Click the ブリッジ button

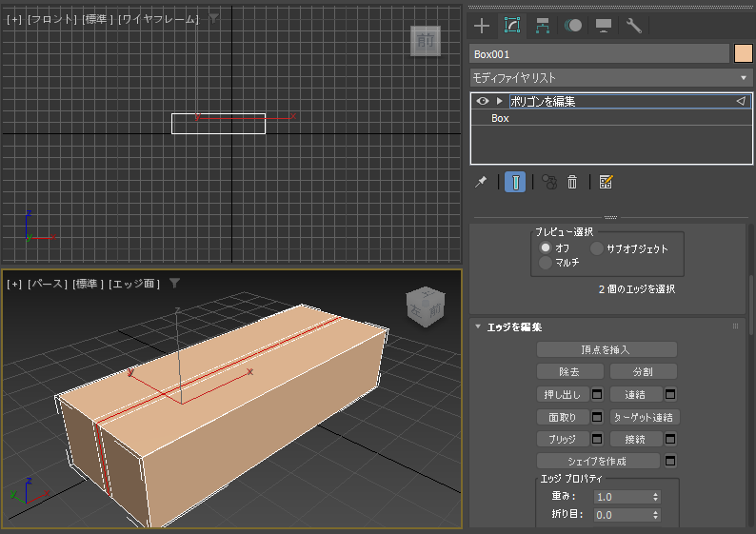click(563, 439)
